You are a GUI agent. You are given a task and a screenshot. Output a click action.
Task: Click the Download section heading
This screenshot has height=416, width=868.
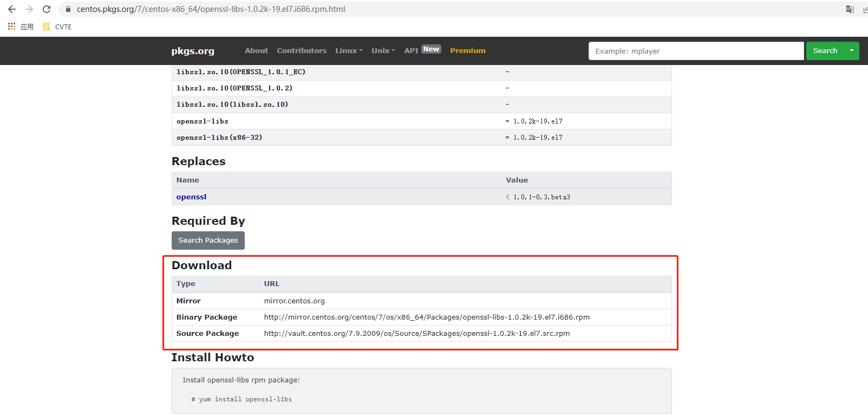tap(201, 265)
